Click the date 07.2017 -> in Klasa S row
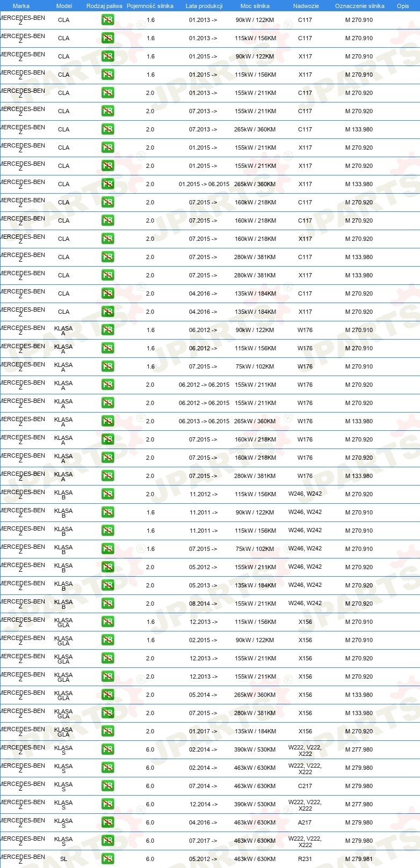The width and height of the screenshot is (420, 868). point(203,841)
